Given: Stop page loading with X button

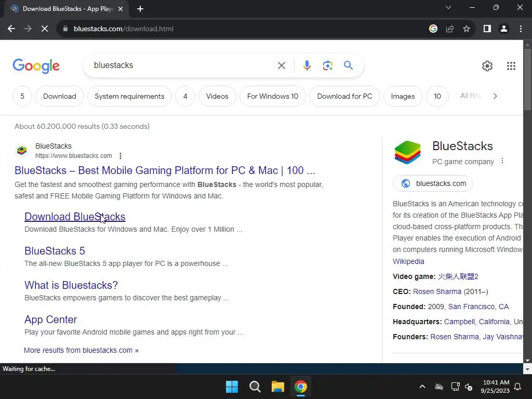Looking at the screenshot, I should [45, 29].
